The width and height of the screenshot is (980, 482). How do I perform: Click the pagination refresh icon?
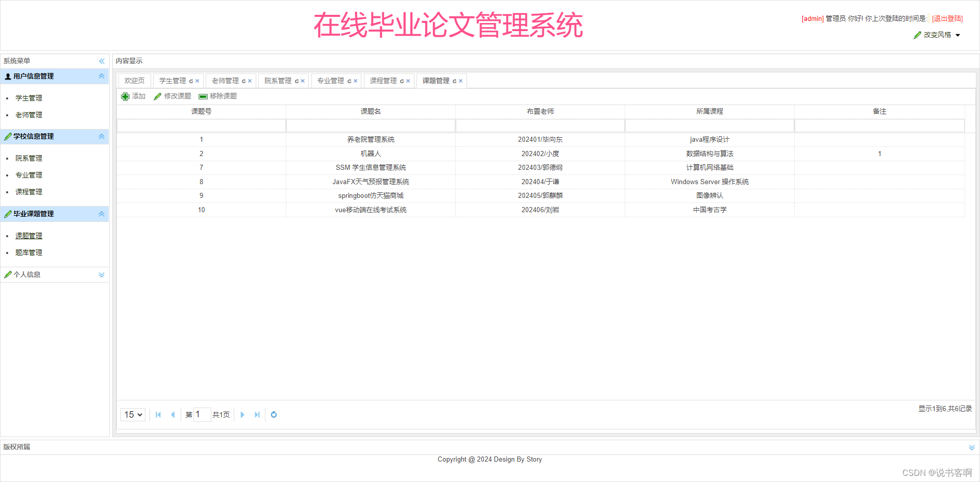[x=274, y=415]
